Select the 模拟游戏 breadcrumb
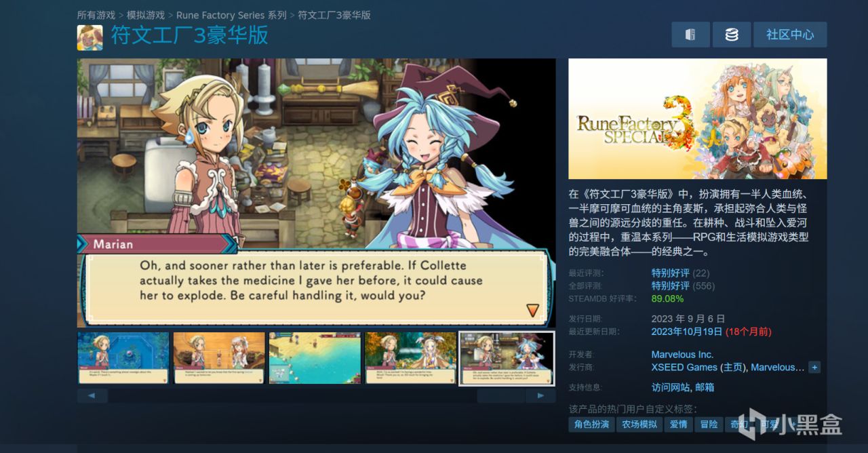868x453 pixels. 146,15
